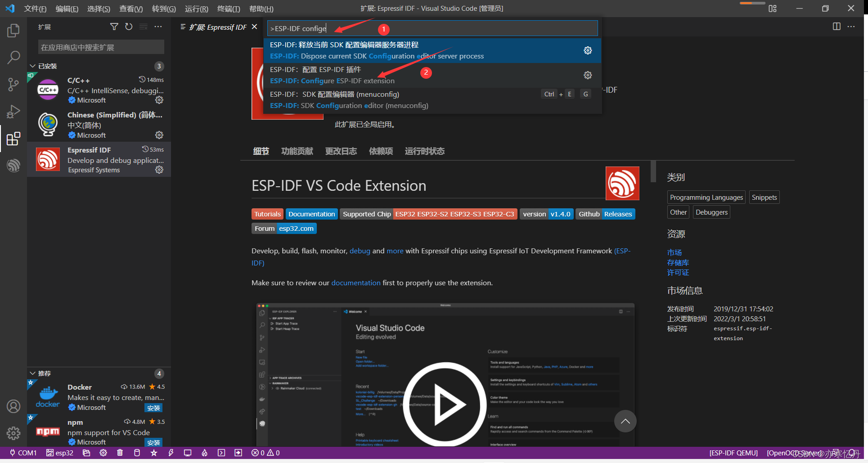Open manage gear for Chinese language pack
Screen dimensions: 868x463
[x=159, y=135]
